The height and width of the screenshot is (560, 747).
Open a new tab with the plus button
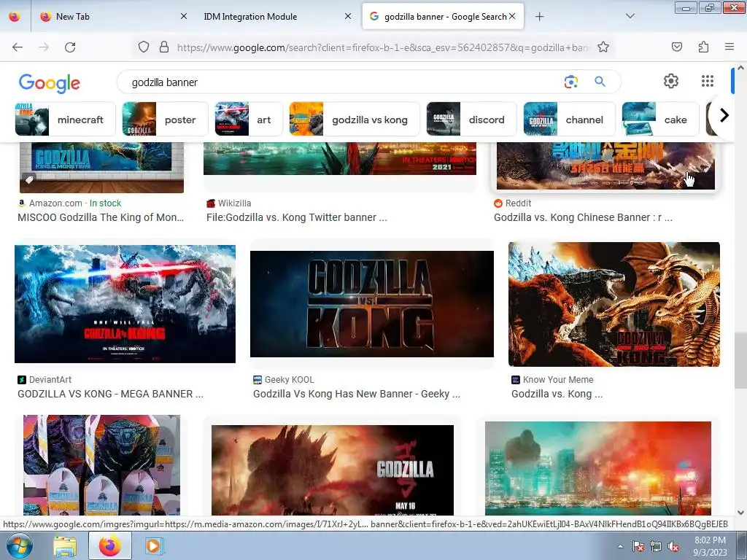[539, 17]
